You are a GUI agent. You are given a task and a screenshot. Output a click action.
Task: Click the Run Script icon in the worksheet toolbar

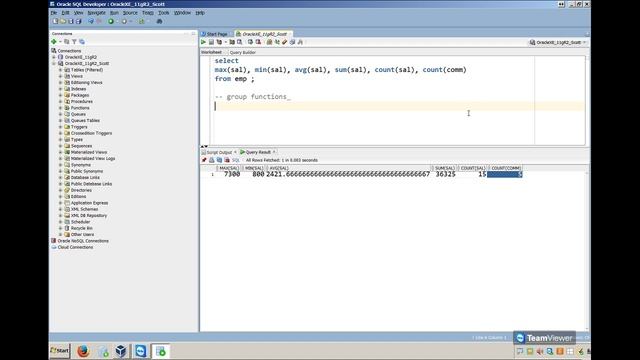tap(211, 42)
